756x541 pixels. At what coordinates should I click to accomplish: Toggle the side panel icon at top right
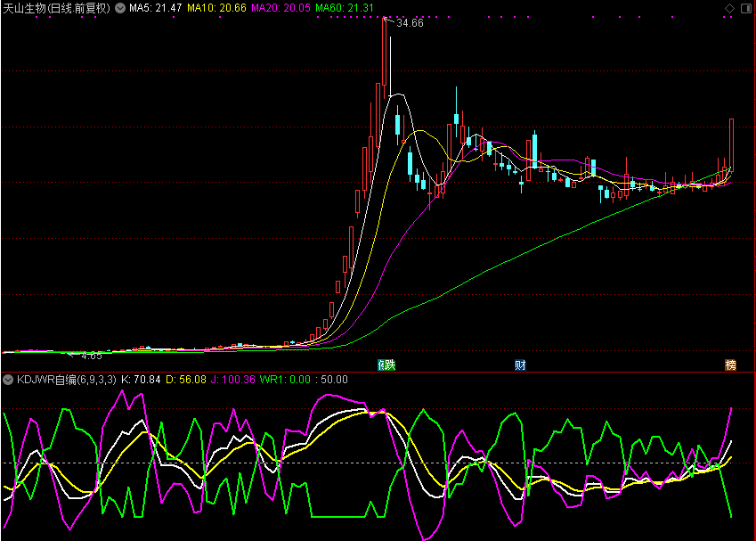point(745,8)
